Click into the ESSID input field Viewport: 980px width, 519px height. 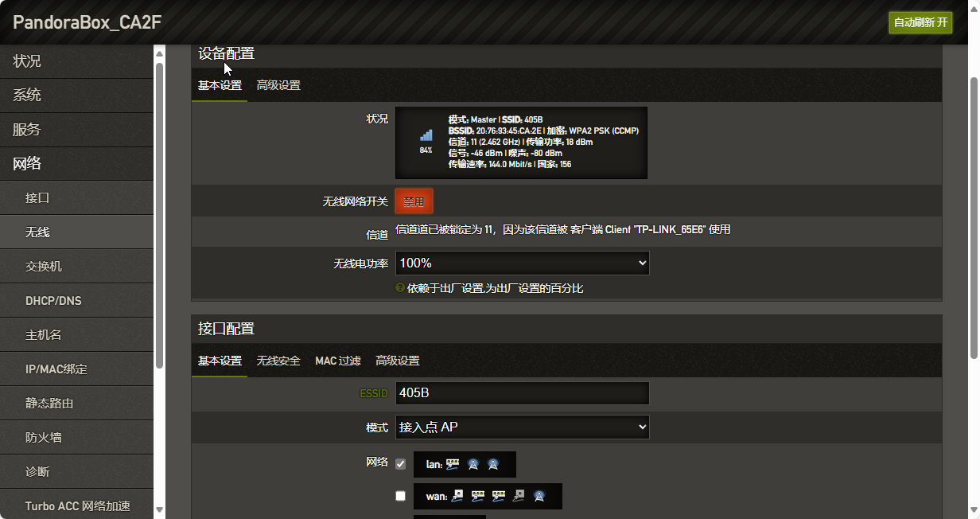click(x=523, y=393)
